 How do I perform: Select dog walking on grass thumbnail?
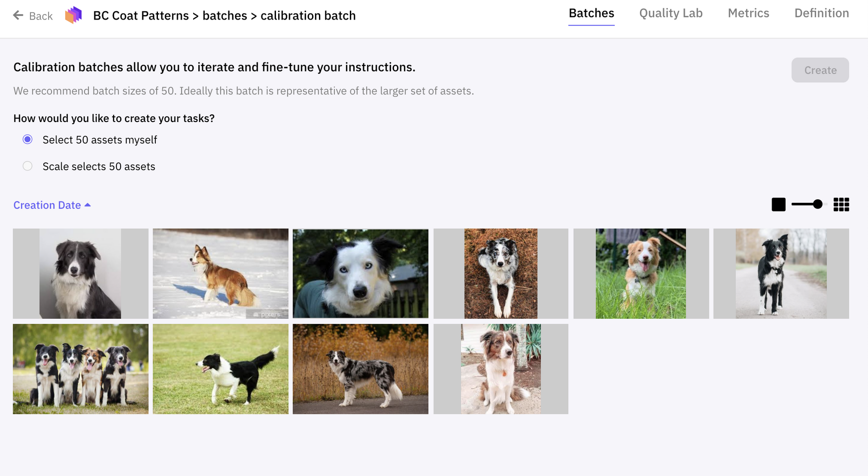coord(220,369)
